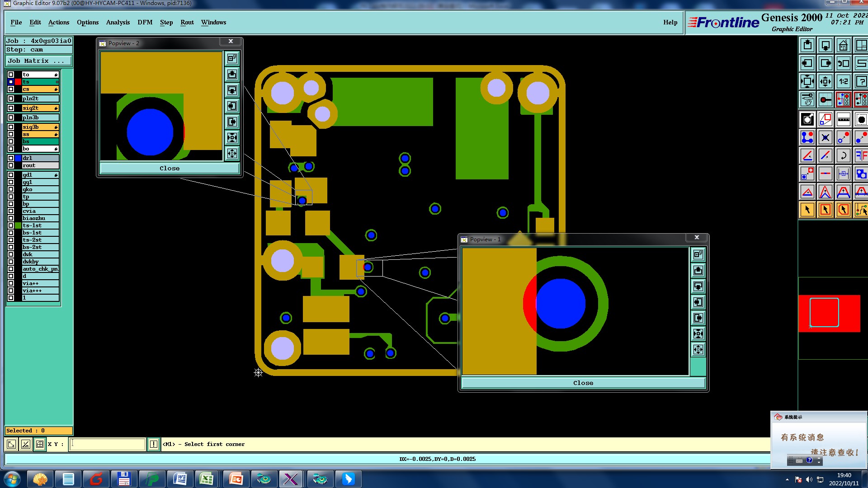Toggle the checkbox for layer drl

pos(11,158)
